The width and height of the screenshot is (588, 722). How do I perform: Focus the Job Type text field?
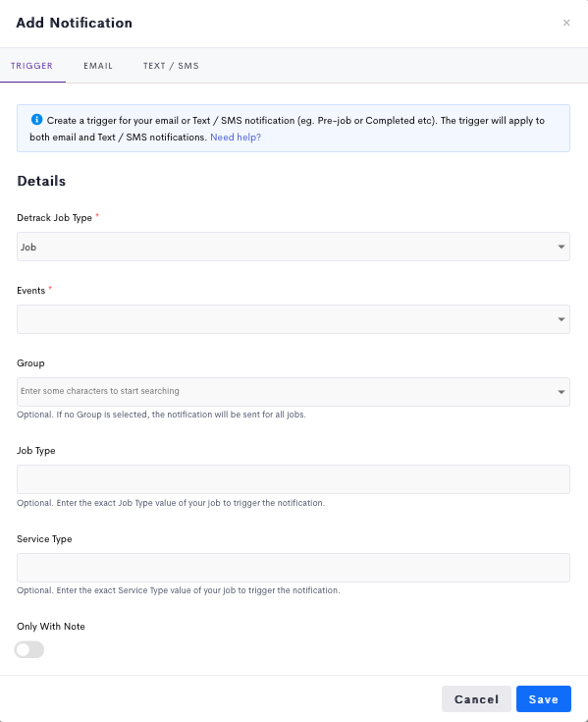pyautogui.click(x=294, y=479)
